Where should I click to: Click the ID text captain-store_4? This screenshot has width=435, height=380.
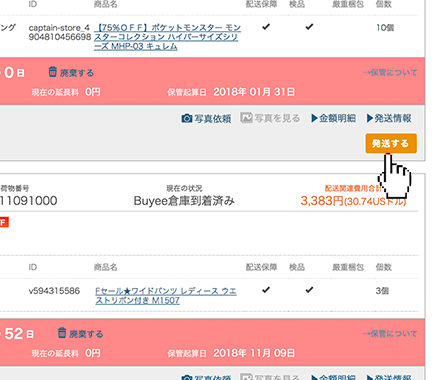(59, 28)
